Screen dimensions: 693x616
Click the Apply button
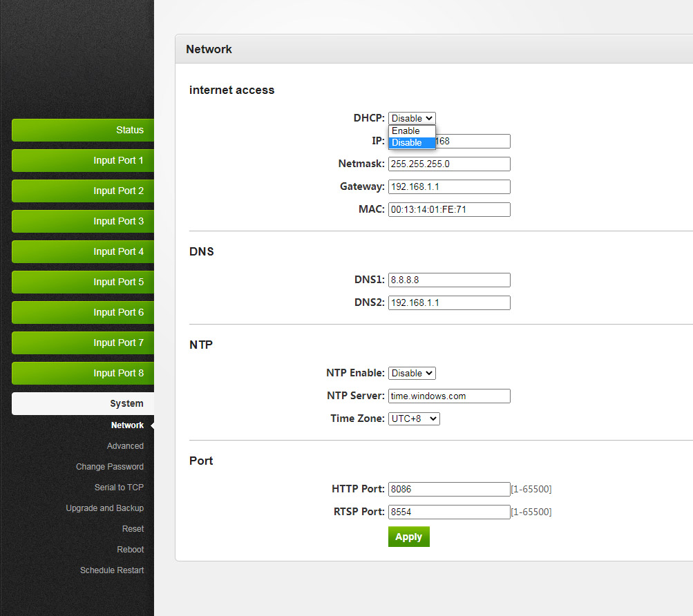click(408, 537)
